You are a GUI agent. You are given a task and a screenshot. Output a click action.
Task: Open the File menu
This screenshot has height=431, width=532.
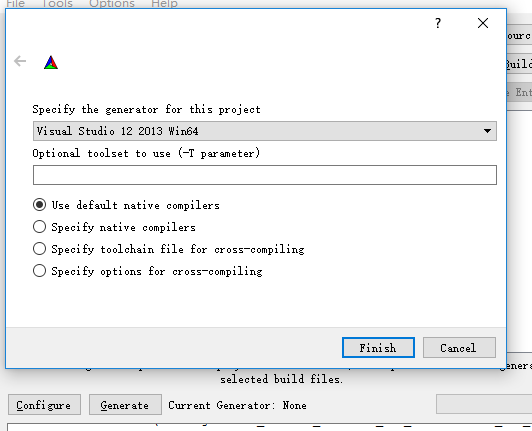(16, 4)
